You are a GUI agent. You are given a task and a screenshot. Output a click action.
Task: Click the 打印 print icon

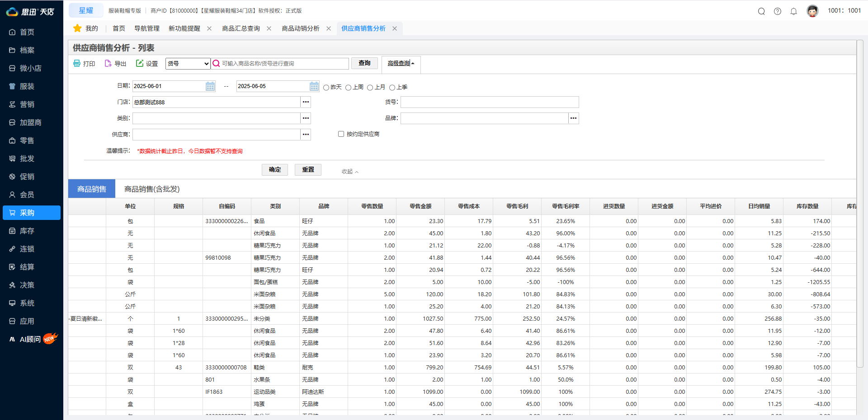click(77, 64)
